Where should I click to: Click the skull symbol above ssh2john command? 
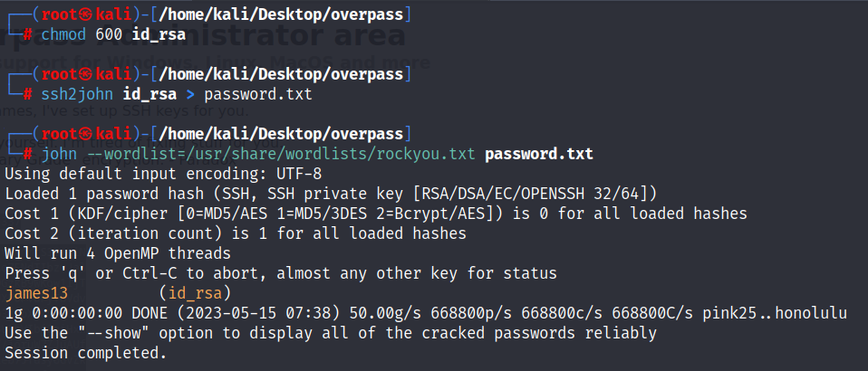[x=86, y=73]
